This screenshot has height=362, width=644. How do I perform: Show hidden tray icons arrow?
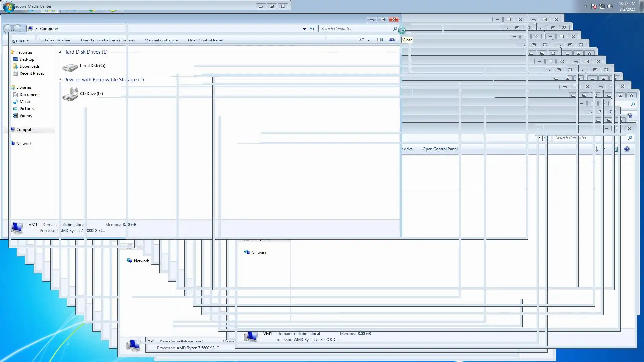[x=586, y=6]
